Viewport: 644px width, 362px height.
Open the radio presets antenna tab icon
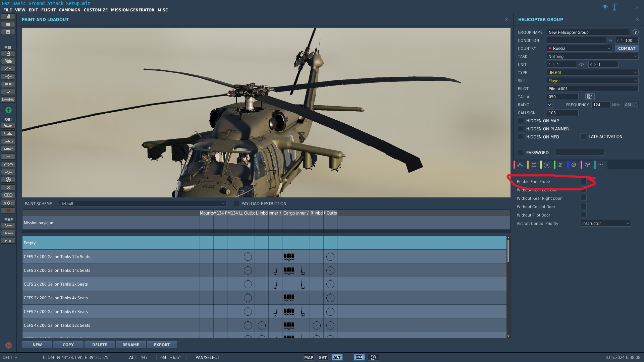pos(587,165)
